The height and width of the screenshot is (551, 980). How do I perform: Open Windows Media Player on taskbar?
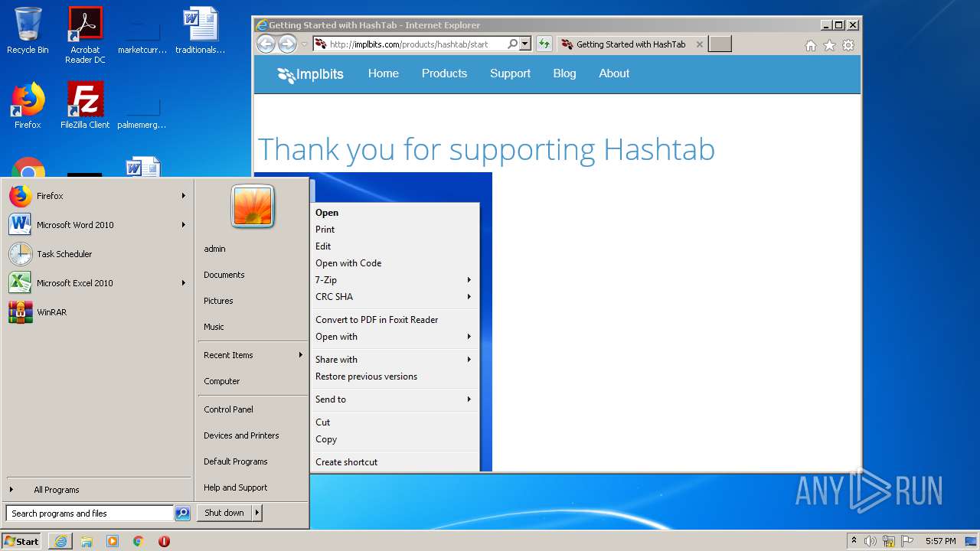tap(113, 541)
